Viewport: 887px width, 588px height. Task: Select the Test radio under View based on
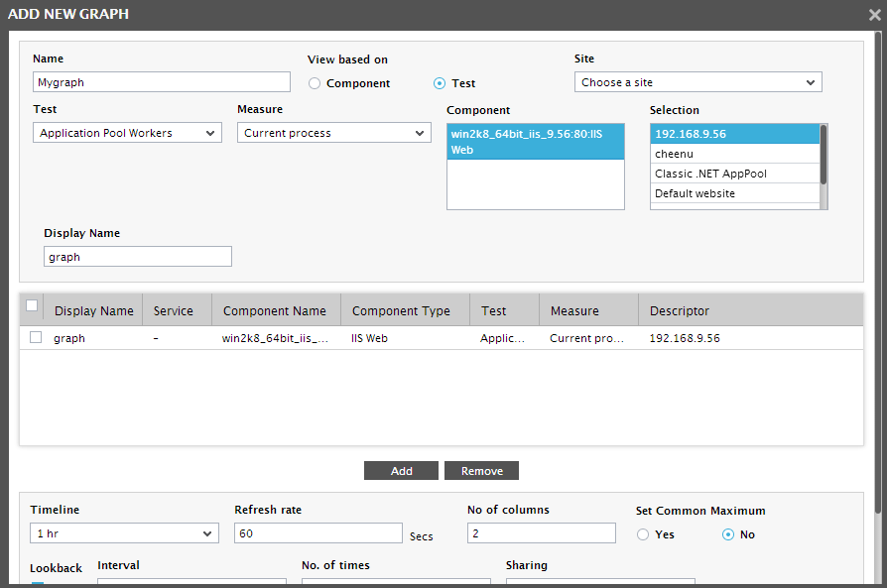click(440, 83)
